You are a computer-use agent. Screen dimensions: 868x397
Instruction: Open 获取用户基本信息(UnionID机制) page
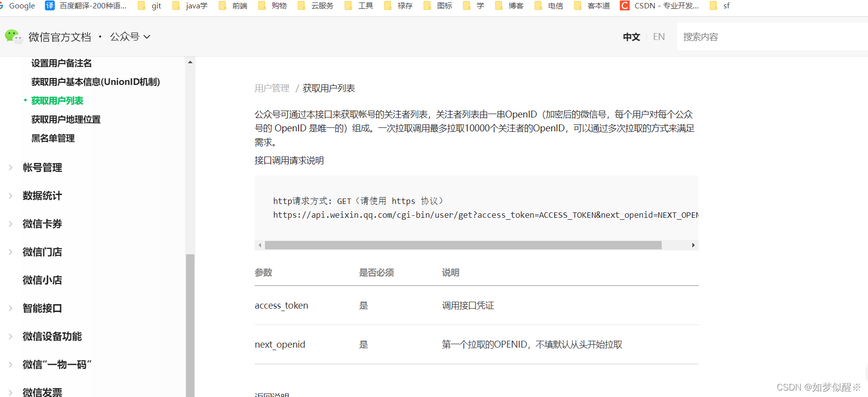coord(96,82)
